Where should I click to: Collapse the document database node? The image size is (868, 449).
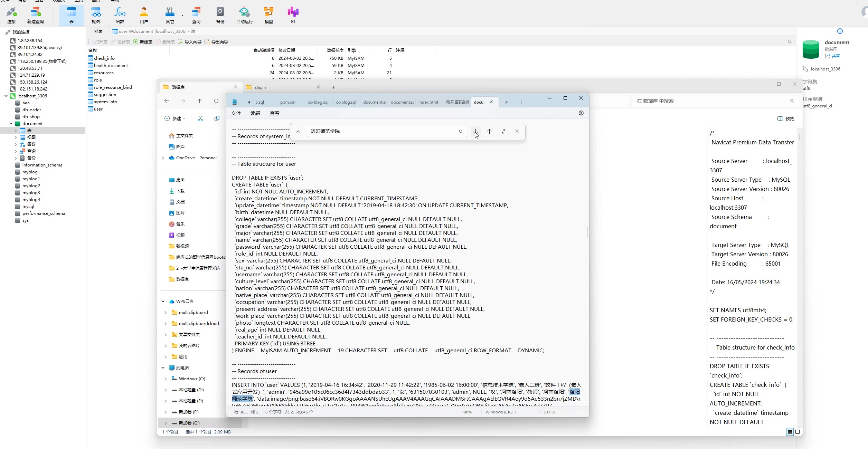pos(11,124)
